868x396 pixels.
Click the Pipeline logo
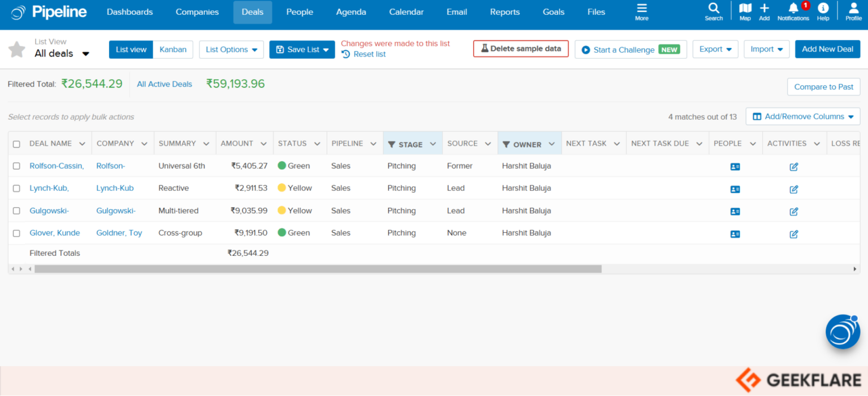tap(49, 12)
